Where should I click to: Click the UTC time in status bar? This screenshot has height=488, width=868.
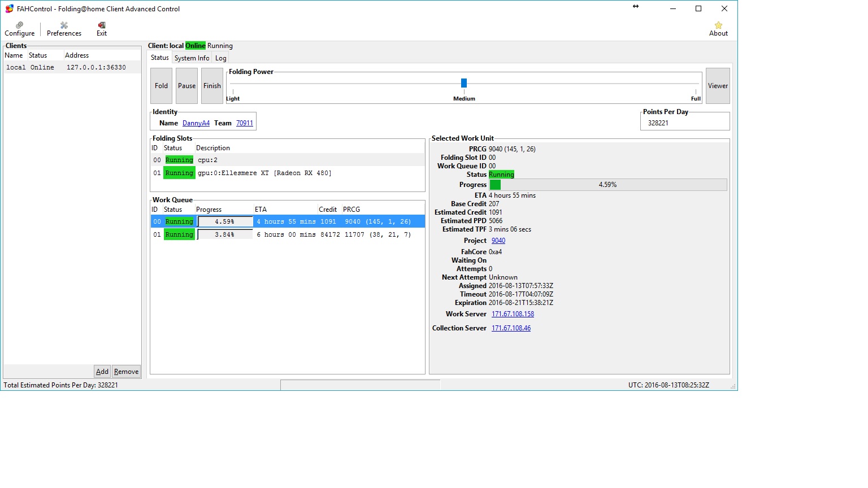(669, 385)
